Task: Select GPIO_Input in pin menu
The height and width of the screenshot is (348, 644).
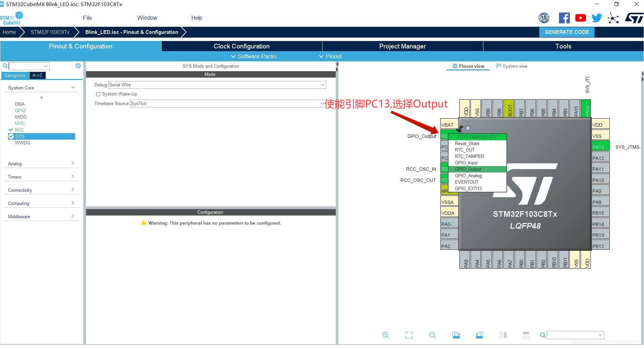Action: (477, 163)
